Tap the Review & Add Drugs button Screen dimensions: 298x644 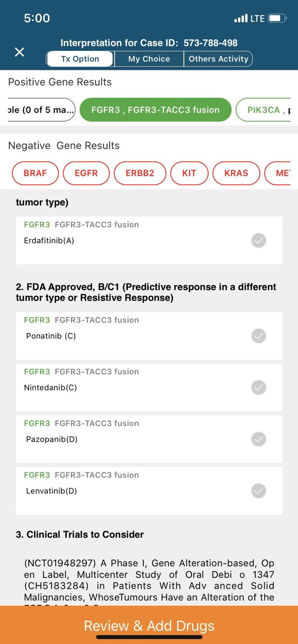coord(149,626)
